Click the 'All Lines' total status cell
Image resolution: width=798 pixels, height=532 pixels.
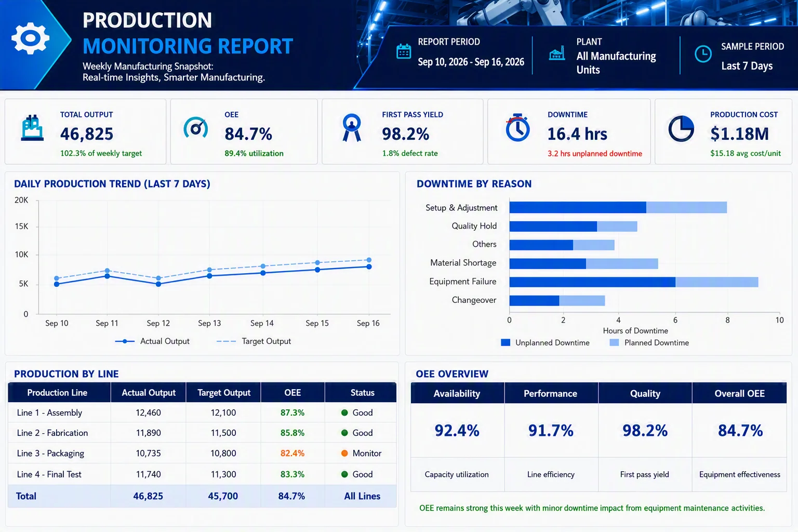click(362, 496)
